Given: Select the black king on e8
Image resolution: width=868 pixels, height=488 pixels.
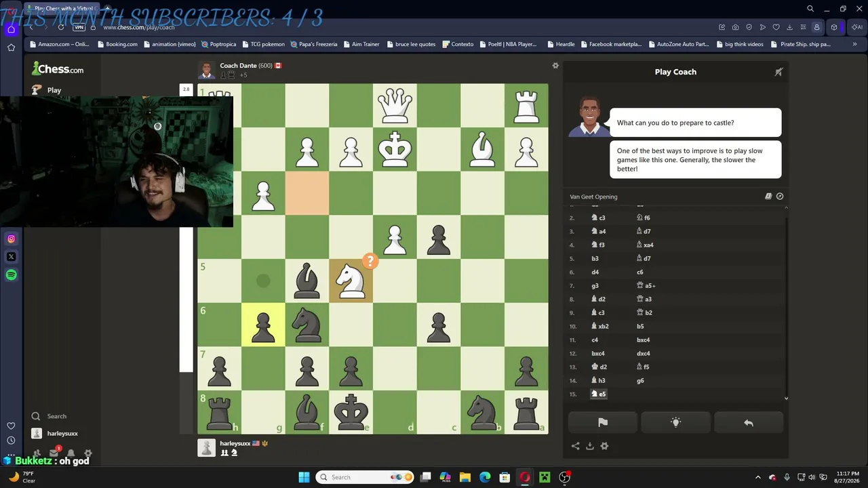Looking at the screenshot, I should pyautogui.click(x=351, y=411).
